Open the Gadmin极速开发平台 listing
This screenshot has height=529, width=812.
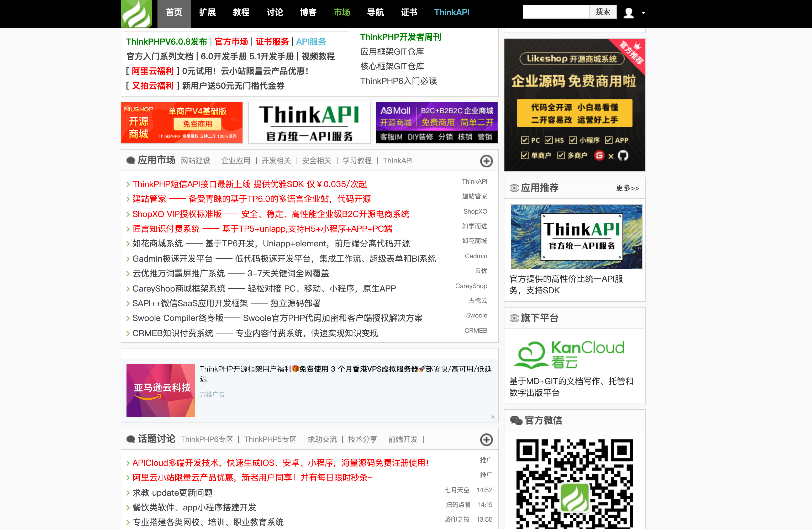284,258
